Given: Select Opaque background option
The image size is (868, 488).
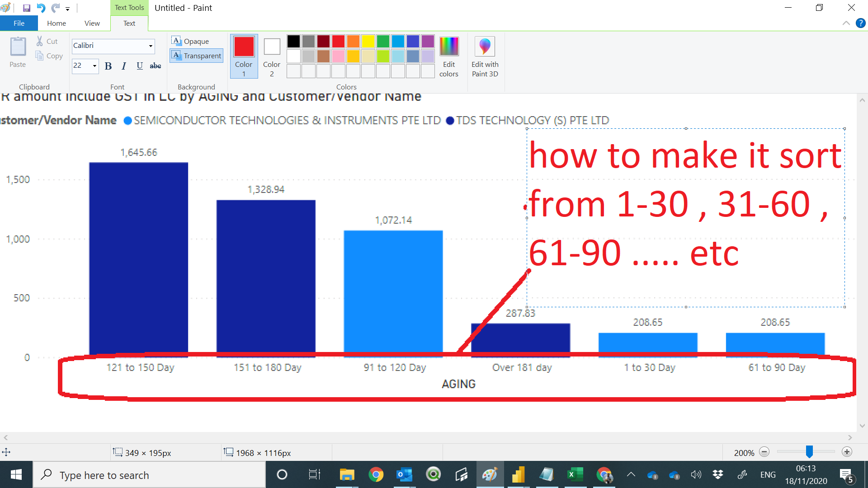Looking at the screenshot, I should (191, 41).
